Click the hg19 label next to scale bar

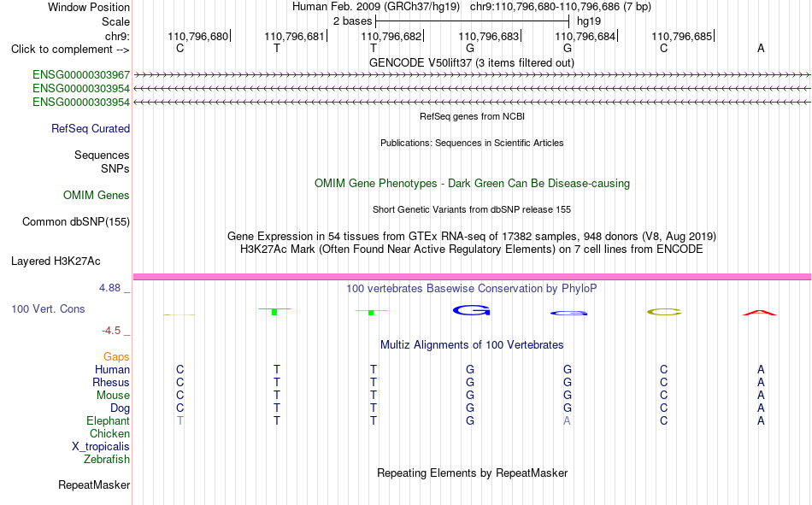pos(589,21)
